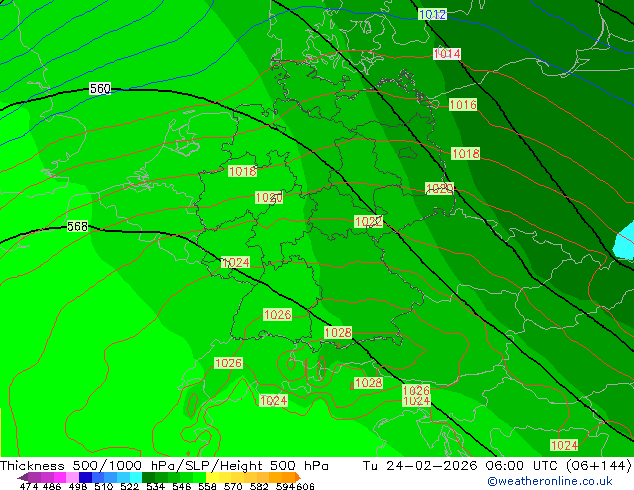Viewport: 634px width, 490px height.
Task: Click the legend value 498
Action: pyautogui.click(x=78, y=486)
